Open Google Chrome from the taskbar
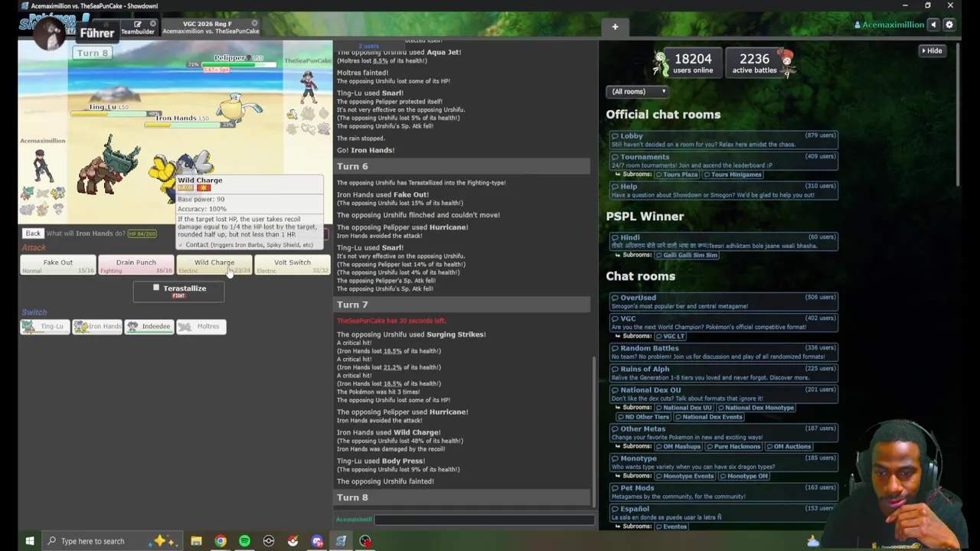 [220, 541]
